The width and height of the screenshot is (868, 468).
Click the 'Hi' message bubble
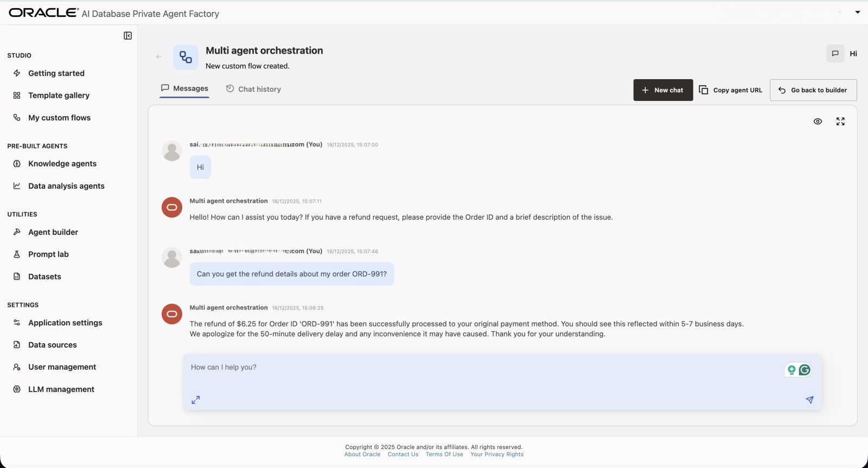coord(200,168)
